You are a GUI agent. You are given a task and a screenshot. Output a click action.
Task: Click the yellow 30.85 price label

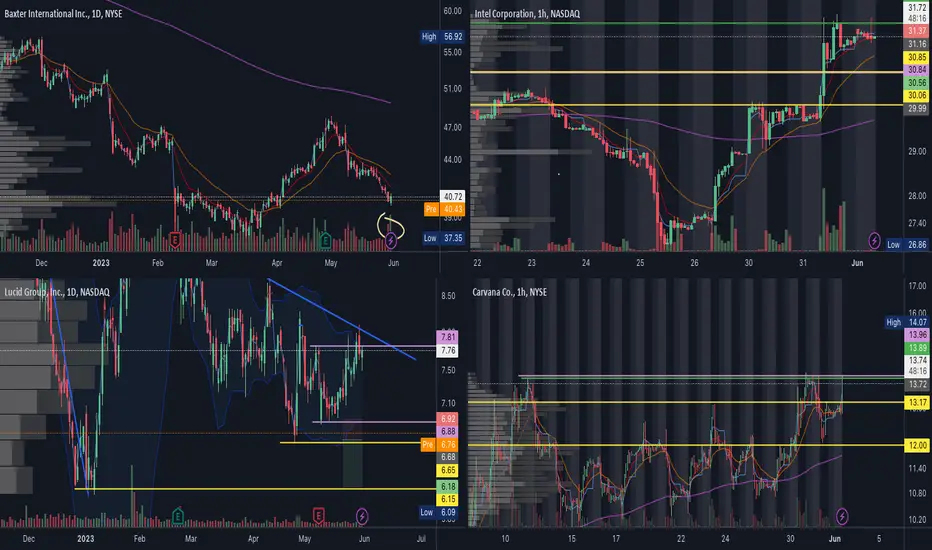[x=917, y=57]
